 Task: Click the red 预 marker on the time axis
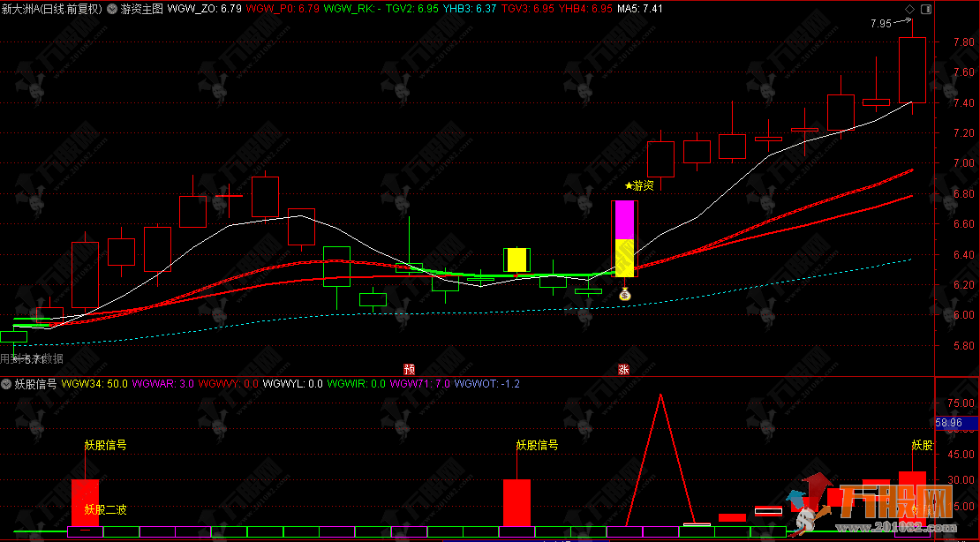click(x=410, y=369)
